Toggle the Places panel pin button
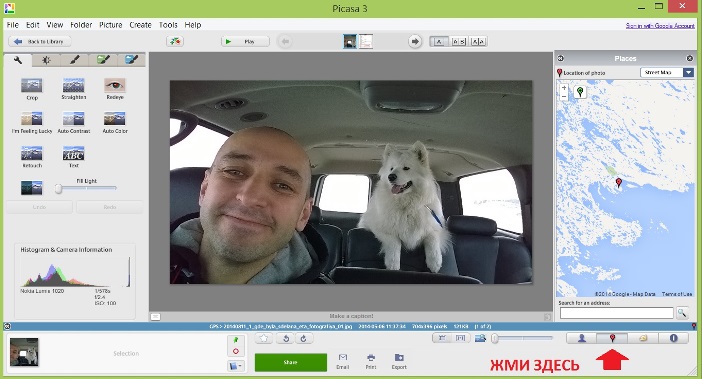This screenshot has height=379, width=702. [612, 338]
